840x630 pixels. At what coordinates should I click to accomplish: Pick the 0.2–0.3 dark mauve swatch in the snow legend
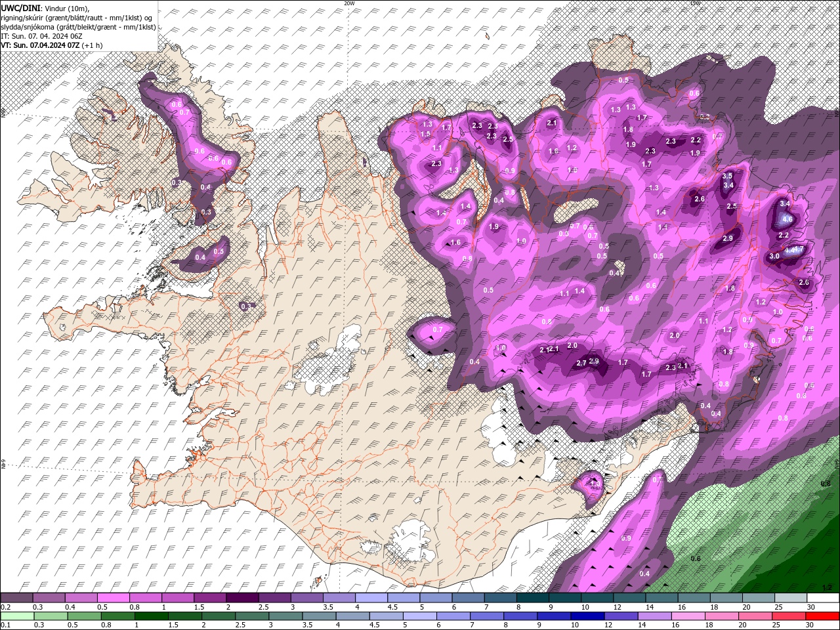click(x=16, y=598)
